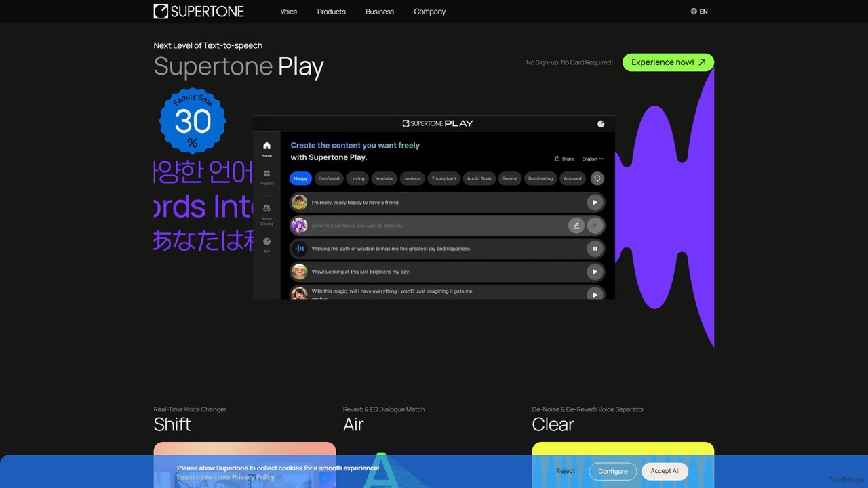Open API icon in Play sidebar
868x488 pixels.
point(267,245)
